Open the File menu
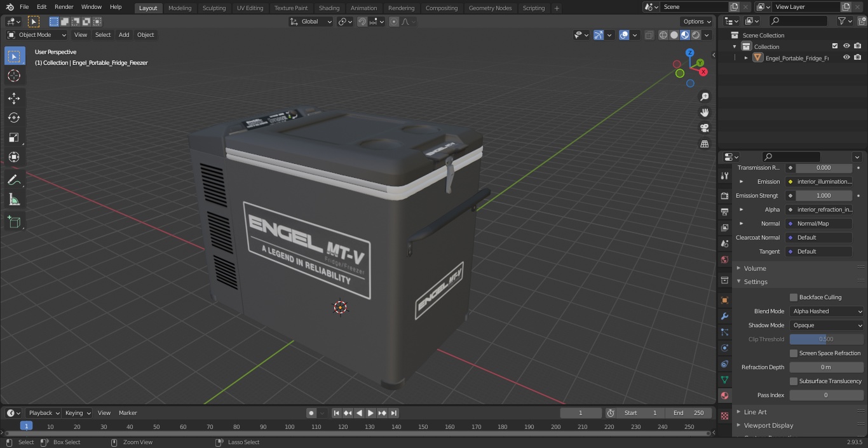The height and width of the screenshot is (448, 868). coord(24,7)
